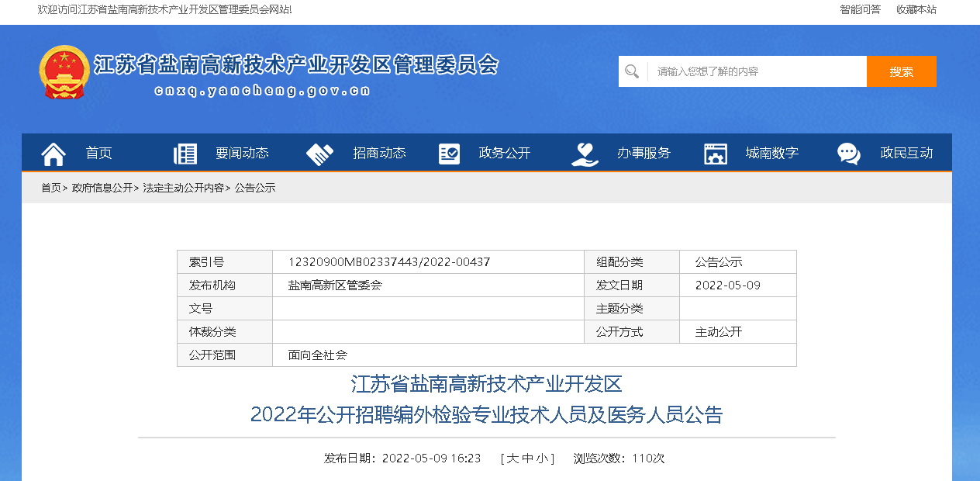This screenshot has width=980, height=481.
Task: Set font size to 小
Action: 543,459
